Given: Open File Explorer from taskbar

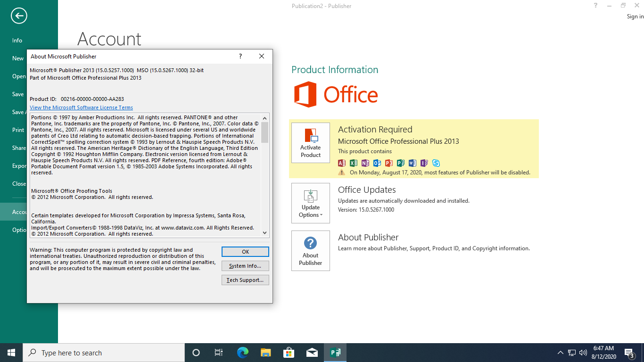Looking at the screenshot, I should tap(266, 353).
